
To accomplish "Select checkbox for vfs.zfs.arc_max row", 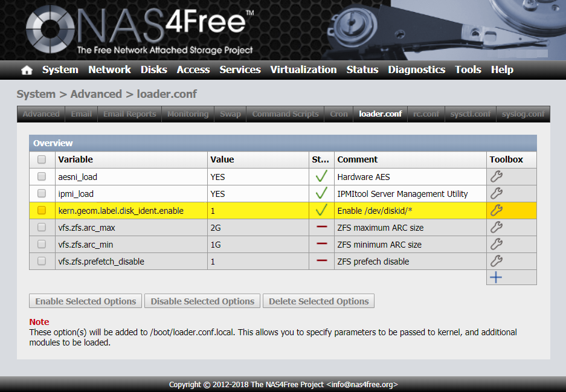I will pyautogui.click(x=42, y=228).
